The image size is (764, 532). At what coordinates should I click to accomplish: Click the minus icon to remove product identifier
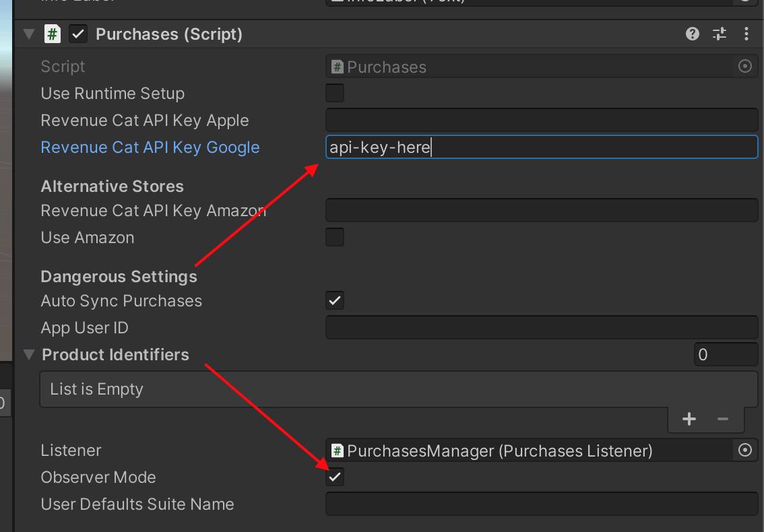pyautogui.click(x=723, y=420)
